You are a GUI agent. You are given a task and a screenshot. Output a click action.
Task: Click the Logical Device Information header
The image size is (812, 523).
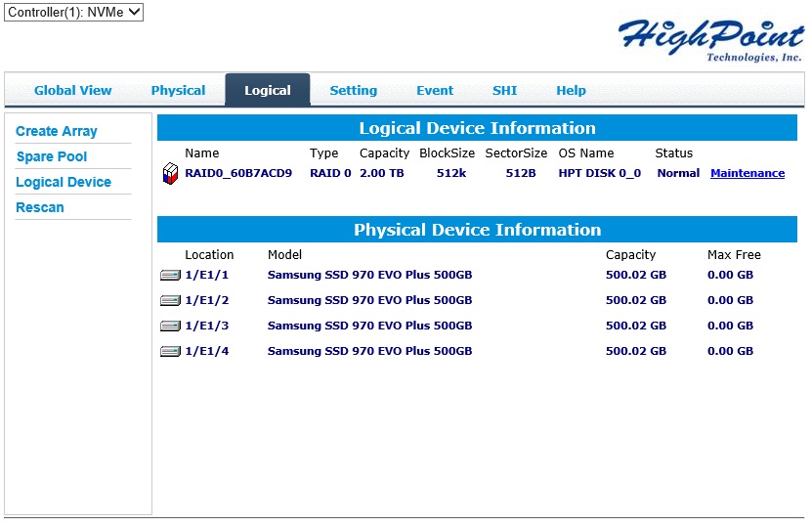(x=477, y=128)
